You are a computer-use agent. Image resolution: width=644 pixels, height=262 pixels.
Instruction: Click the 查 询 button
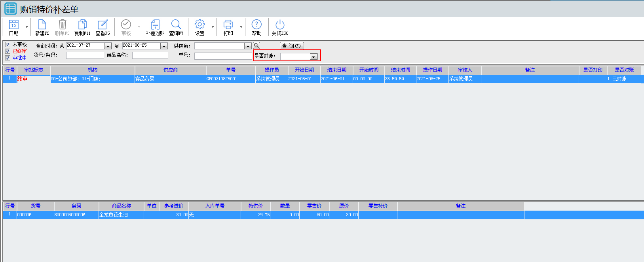pos(291,46)
